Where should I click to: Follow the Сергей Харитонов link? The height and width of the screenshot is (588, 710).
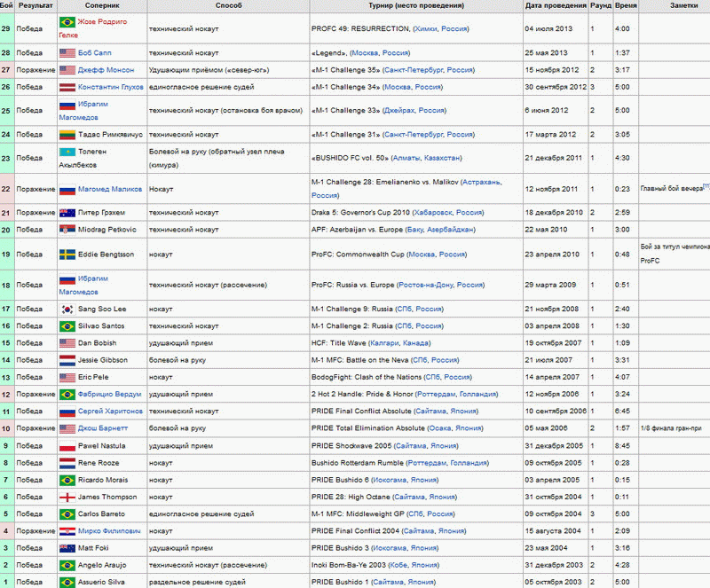[x=110, y=412]
